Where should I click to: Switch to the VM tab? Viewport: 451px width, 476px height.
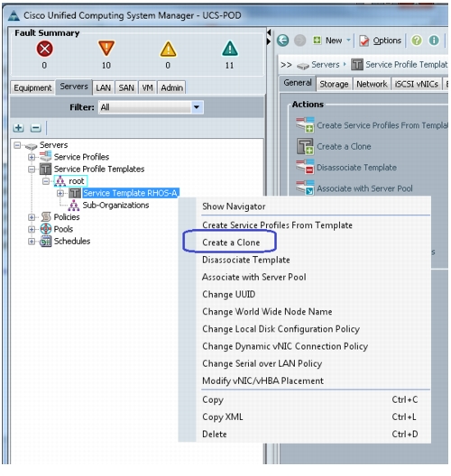tap(148, 87)
